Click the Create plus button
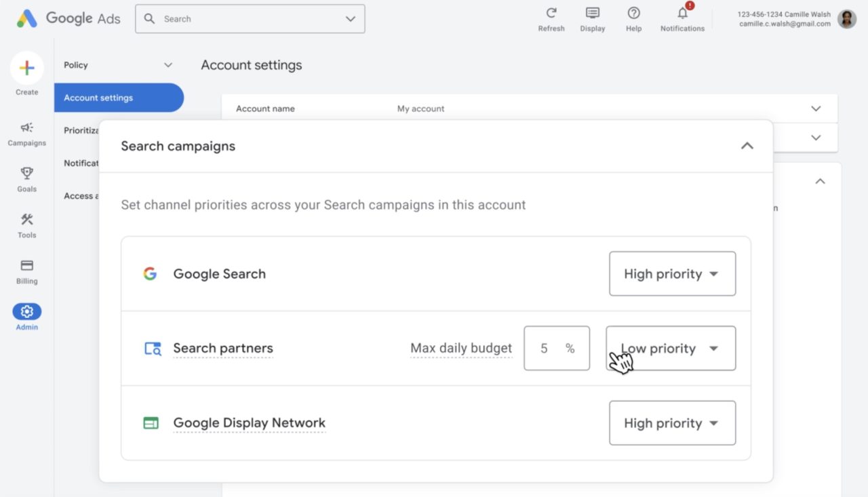Screen dimensions: 868x497 (27, 68)
